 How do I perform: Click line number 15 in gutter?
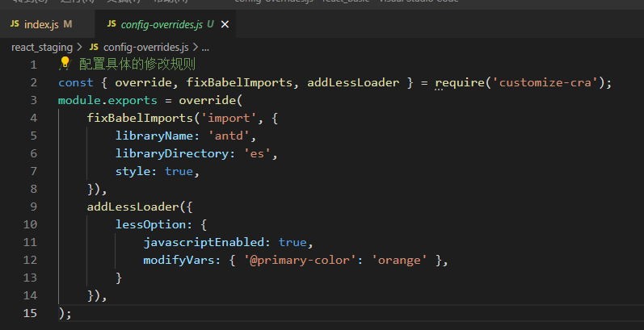(30, 313)
